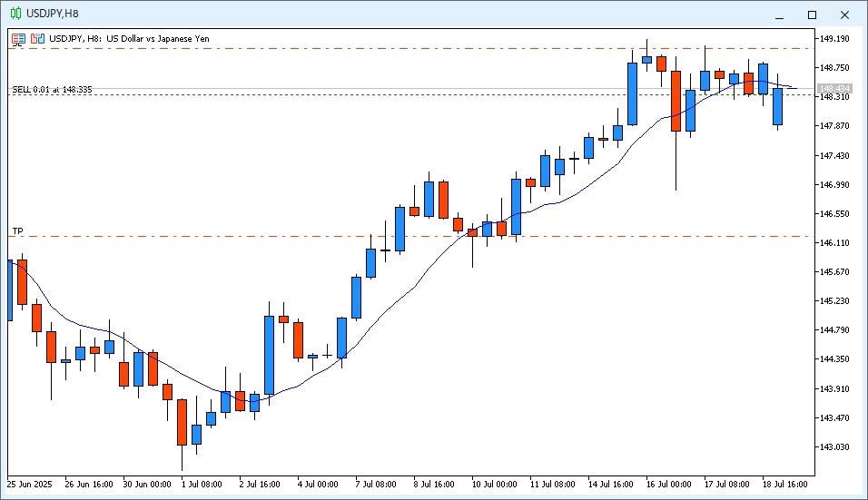
Task: Click the 145.230 price scale label
Action: click(x=834, y=301)
